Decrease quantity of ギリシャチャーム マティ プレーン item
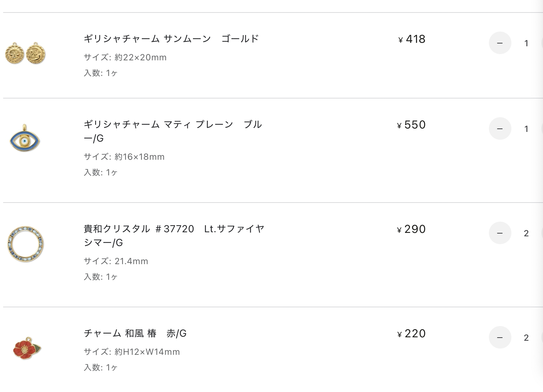This screenshot has width=543, height=392. pyautogui.click(x=500, y=128)
